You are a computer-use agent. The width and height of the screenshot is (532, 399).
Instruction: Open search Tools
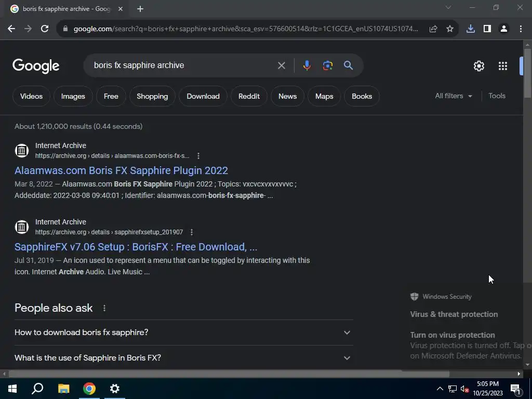497,96
